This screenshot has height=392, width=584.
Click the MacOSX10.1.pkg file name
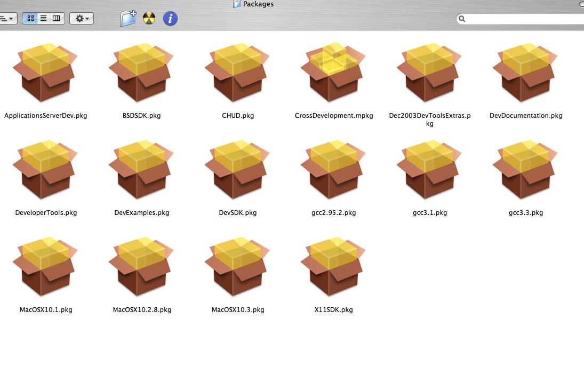[x=46, y=310]
